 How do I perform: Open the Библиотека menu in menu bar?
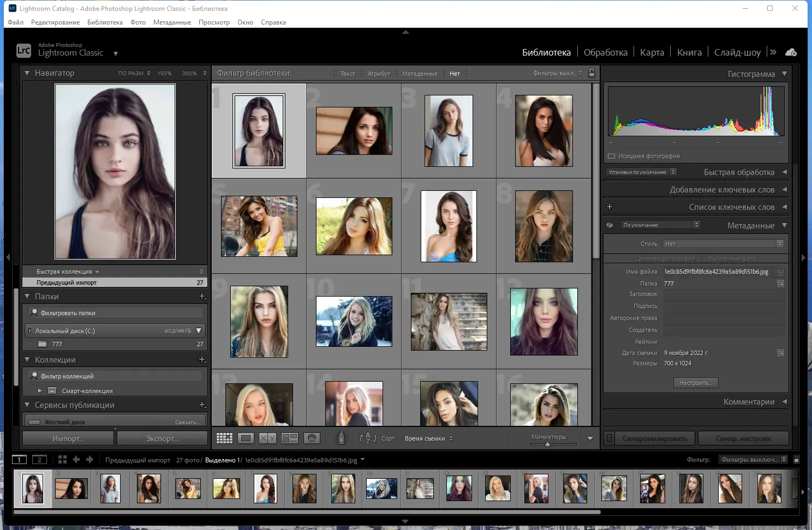(105, 22)
